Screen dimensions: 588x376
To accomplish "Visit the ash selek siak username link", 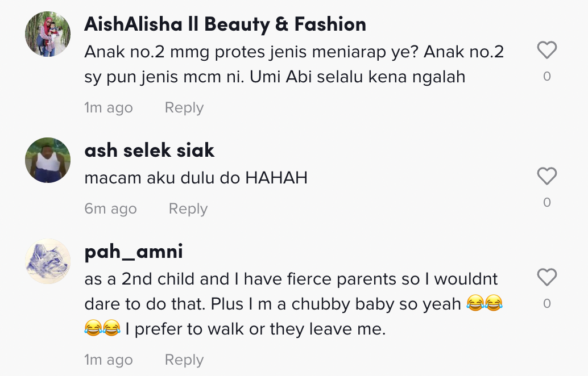I will [149, 150].
